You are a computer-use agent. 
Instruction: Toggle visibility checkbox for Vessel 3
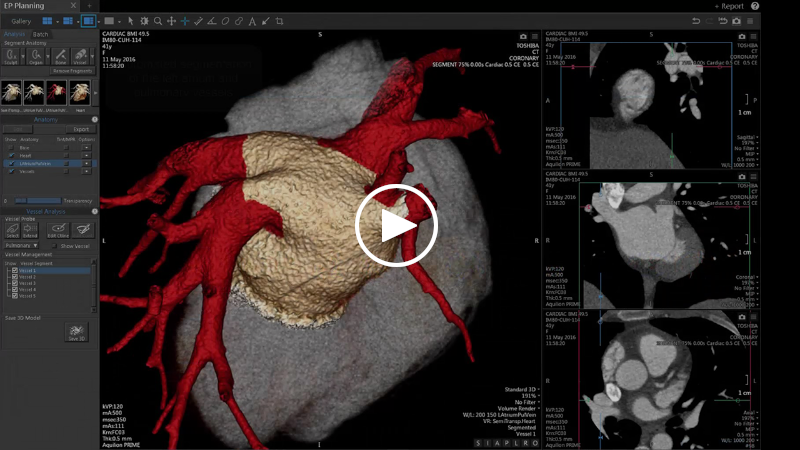tap(15, 283)
